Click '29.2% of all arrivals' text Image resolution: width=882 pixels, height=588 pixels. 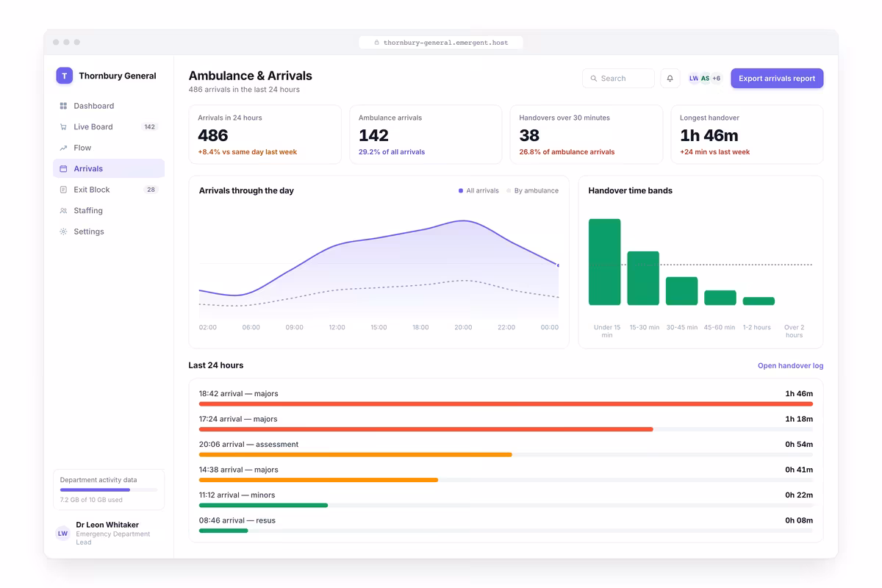coord(392,152)
